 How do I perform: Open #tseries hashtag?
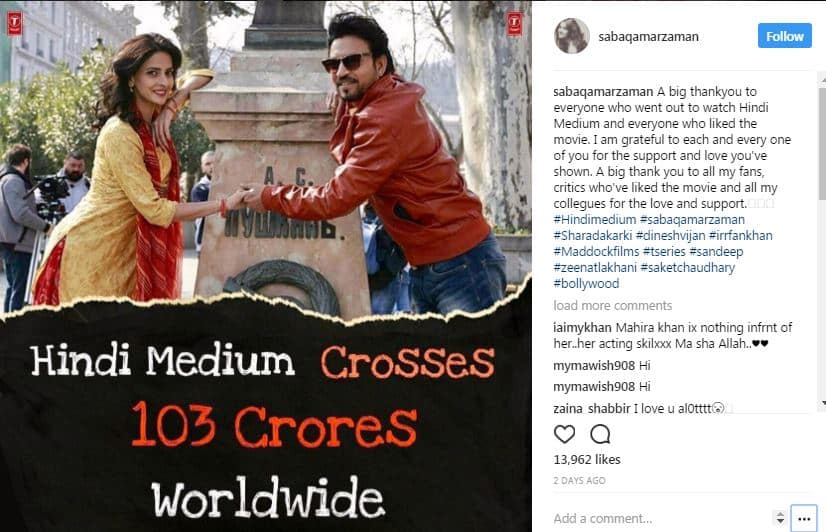(664, 251)
